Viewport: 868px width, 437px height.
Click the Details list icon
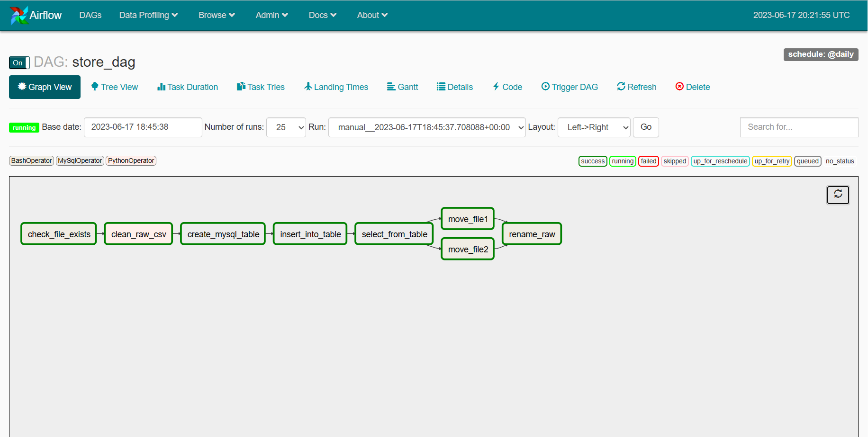pyautogui.click(x=441, y=87)
